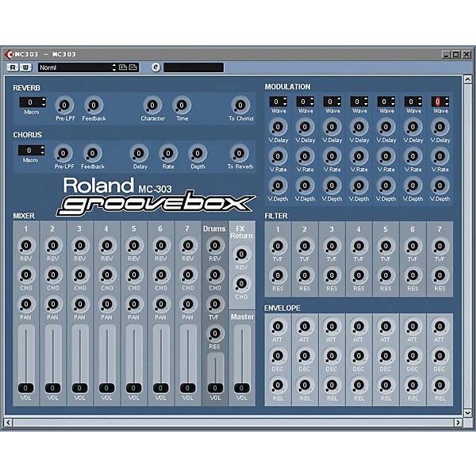
Task: Click the Drums RES knob
Action: tap(215, 333)
